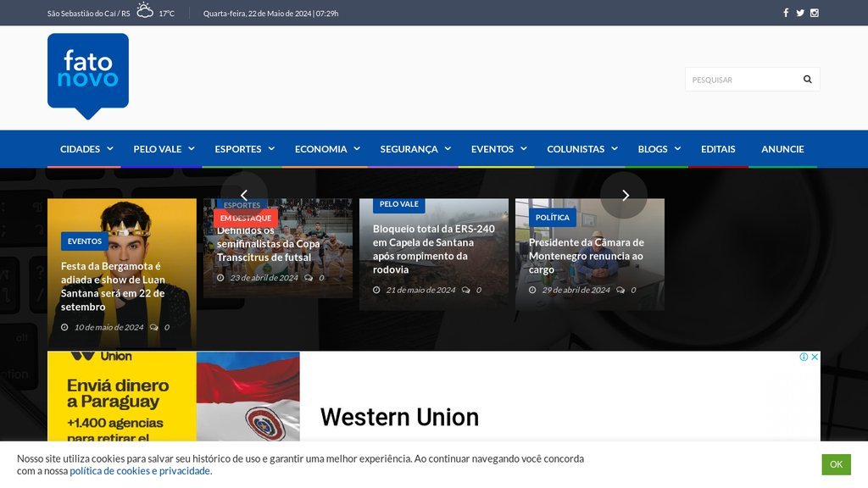Click the Western Union ad title
Image resolution: width=868 pixels, height=488 pixels.
point(399,417)
